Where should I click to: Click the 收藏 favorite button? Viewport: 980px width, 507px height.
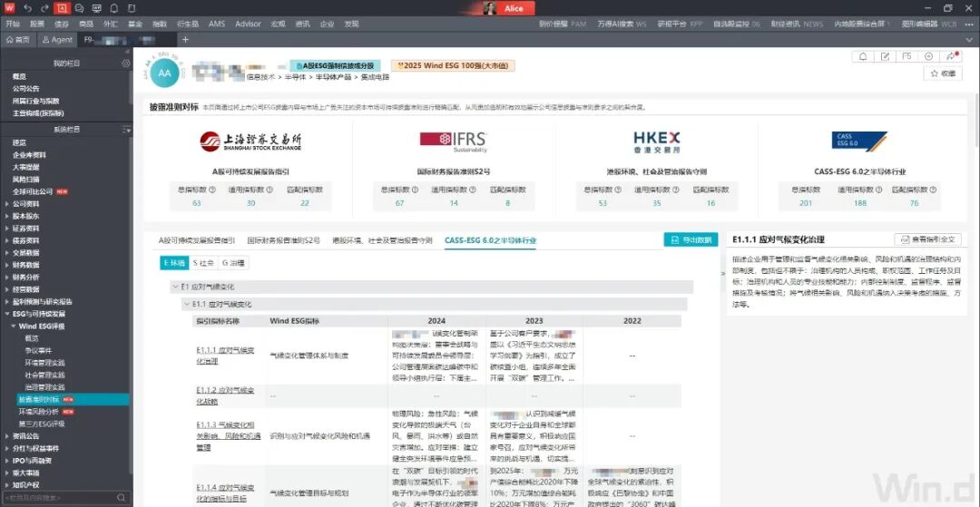point(943,73)
